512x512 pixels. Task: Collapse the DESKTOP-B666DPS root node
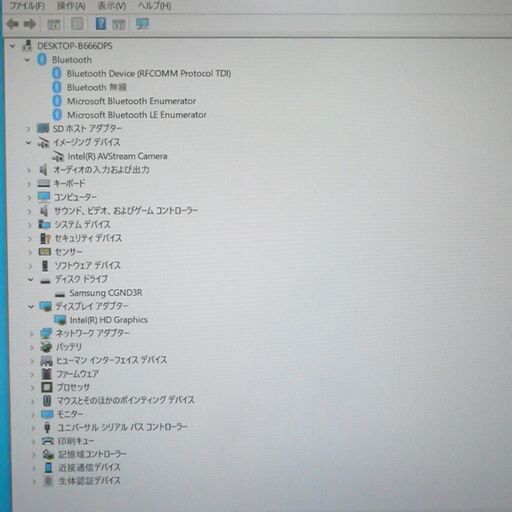(x=12, y=46)
